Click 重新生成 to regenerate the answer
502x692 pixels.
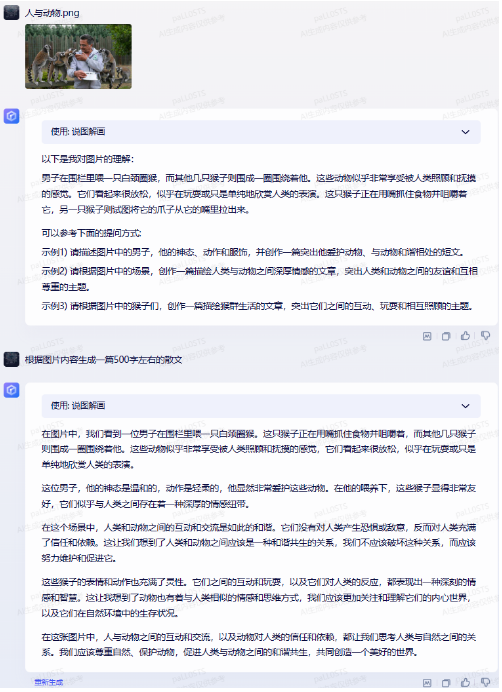[x=49, y=683]
